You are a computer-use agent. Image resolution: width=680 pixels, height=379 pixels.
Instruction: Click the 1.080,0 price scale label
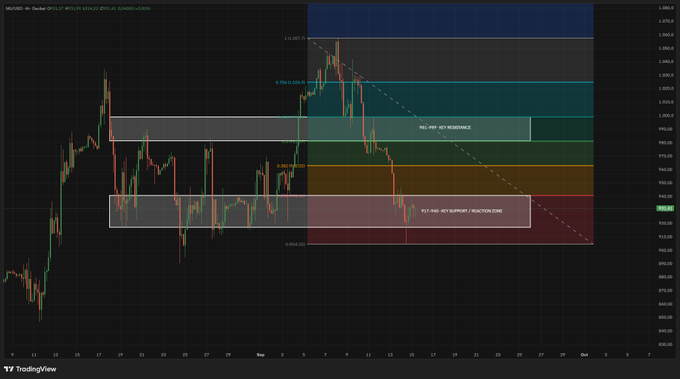(x=666, y=8)
